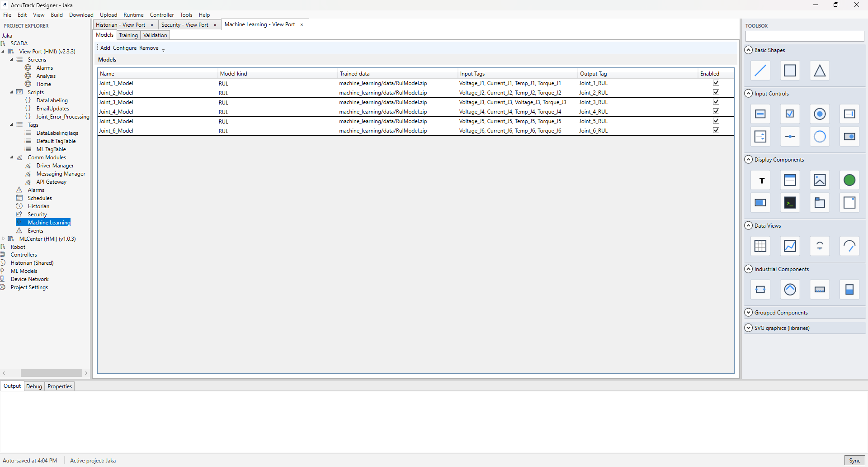Uncheck Enabled for Joint_3_Model
The height and width of the screenshot is (467, 868).
716,102
